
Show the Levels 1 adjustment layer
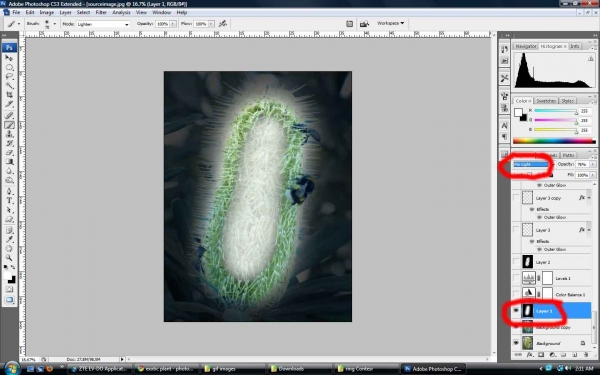[x=516, y=278]
